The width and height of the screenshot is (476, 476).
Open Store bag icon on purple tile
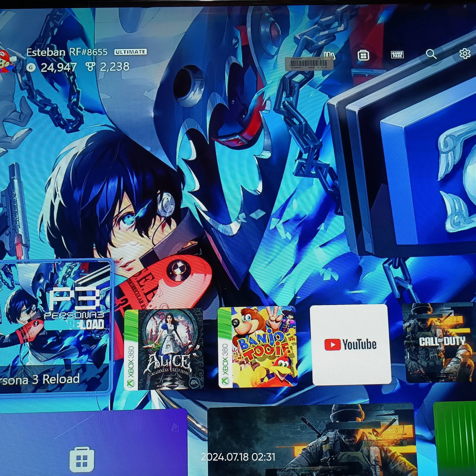coord(82,459)
